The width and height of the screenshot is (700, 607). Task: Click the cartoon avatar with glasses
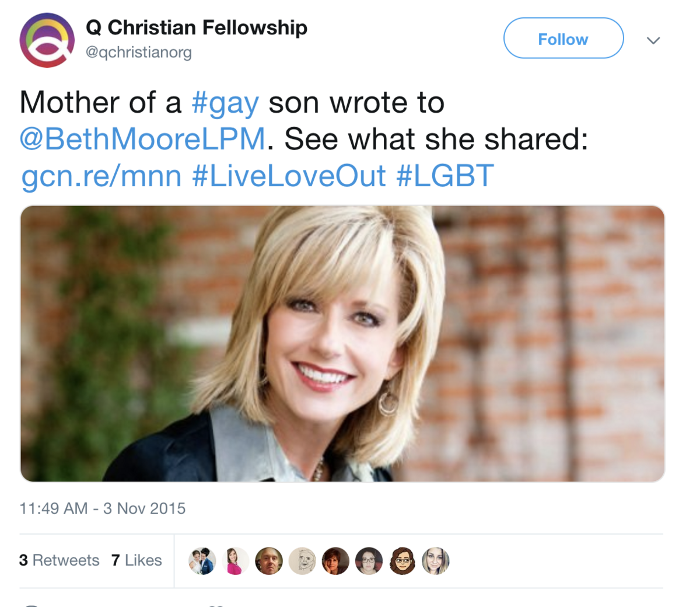[x=402, y=561]
